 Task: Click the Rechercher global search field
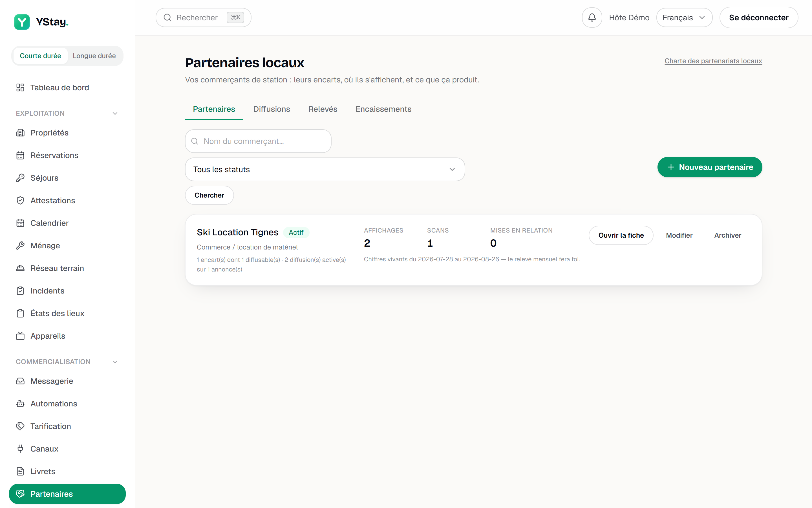(203, 17)
